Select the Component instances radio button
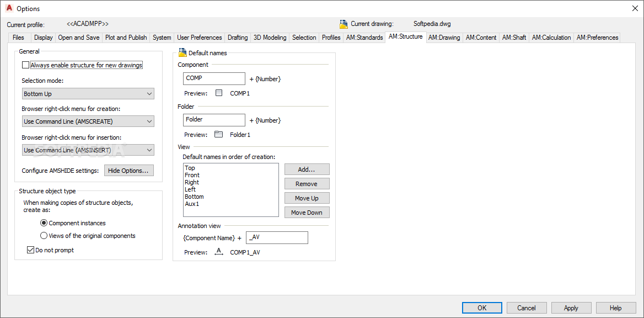Viewport: 644px width, 318px height. [x=44, y=223]
